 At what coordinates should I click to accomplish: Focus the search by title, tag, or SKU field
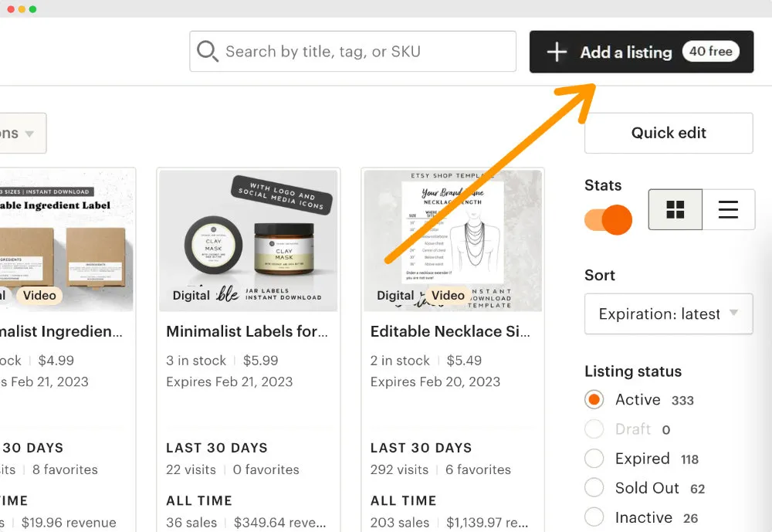[363, 52]
